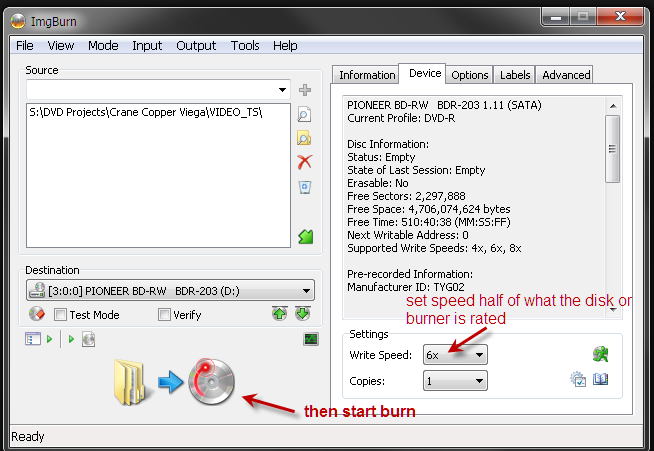The image size is (654, 451).
Task: Open the Mode menu
Action: [103, 45]
